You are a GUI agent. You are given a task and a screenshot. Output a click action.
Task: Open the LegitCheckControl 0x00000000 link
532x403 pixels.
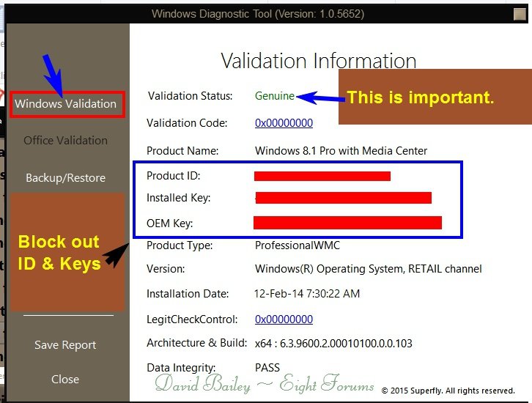(x=284, y=319)
